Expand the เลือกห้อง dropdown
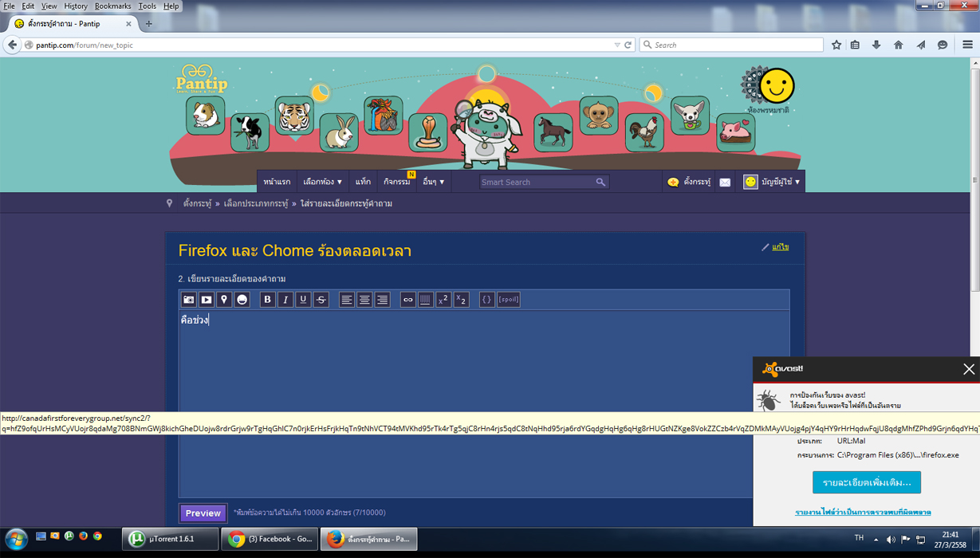The width and height of the screenshot is (980, 558). pyautogui.click(x=323, y=182)
